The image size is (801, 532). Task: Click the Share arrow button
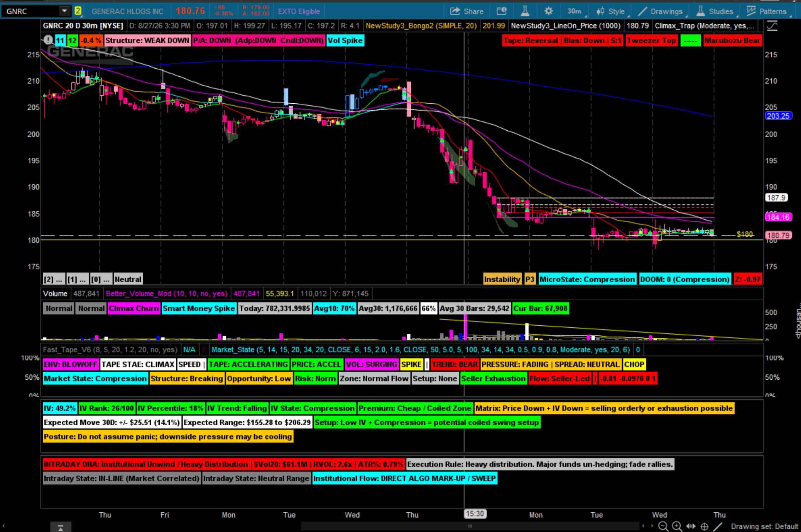coord(467,11)
